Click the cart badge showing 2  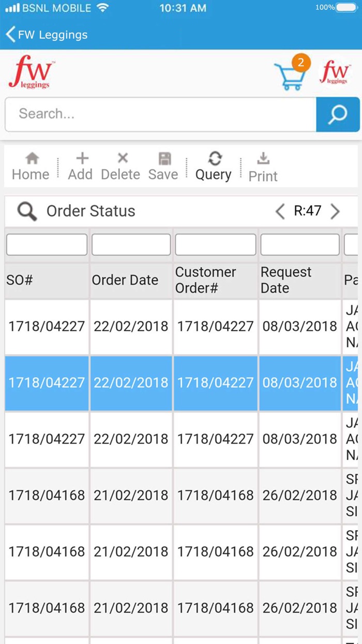[301, 63]
